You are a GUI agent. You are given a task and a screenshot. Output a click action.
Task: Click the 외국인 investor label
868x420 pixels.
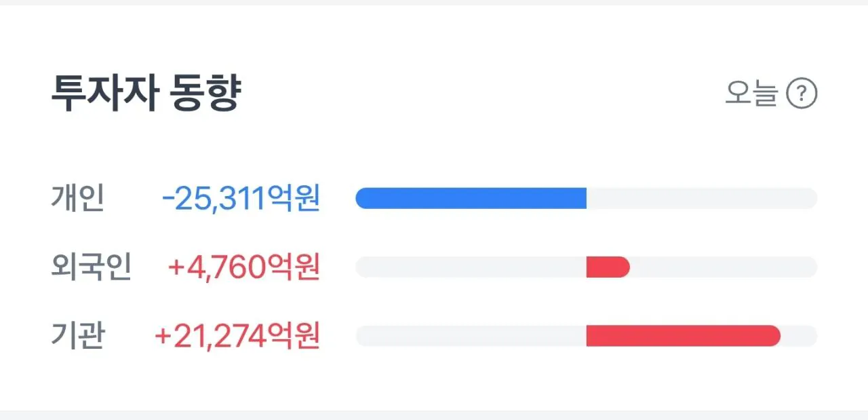pyautogui.click(x=91, y=267)
